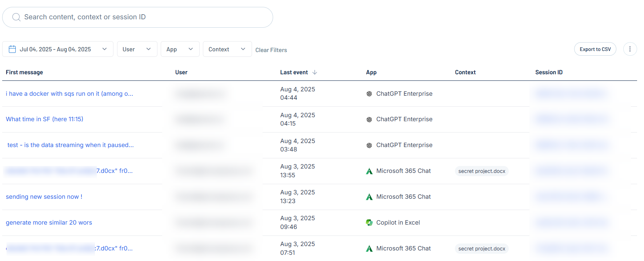Export the sessions to CSV
This screenshot has width=644, height=261.
tap(595, 49)
